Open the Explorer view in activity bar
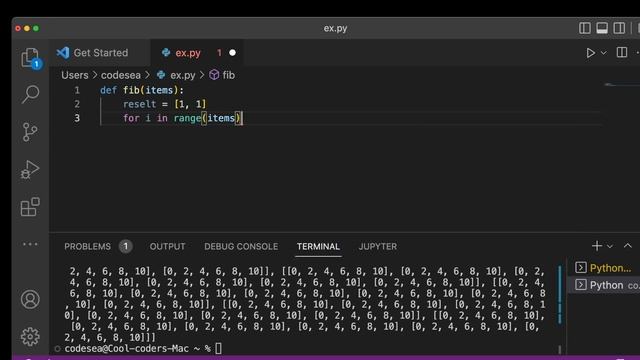The height and width of the screenshot is (360, 640). 31,58
